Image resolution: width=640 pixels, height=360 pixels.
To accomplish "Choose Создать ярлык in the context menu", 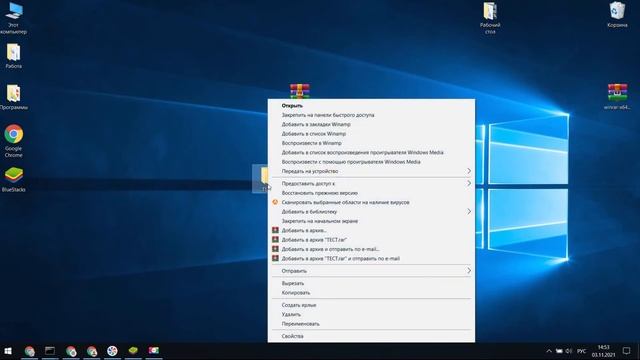I will tap(371, 305).
